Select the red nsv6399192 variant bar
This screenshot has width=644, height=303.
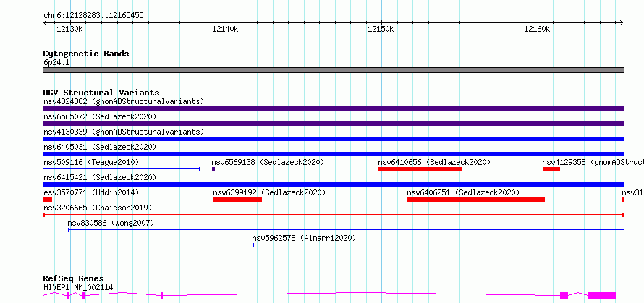coord(237,200)
